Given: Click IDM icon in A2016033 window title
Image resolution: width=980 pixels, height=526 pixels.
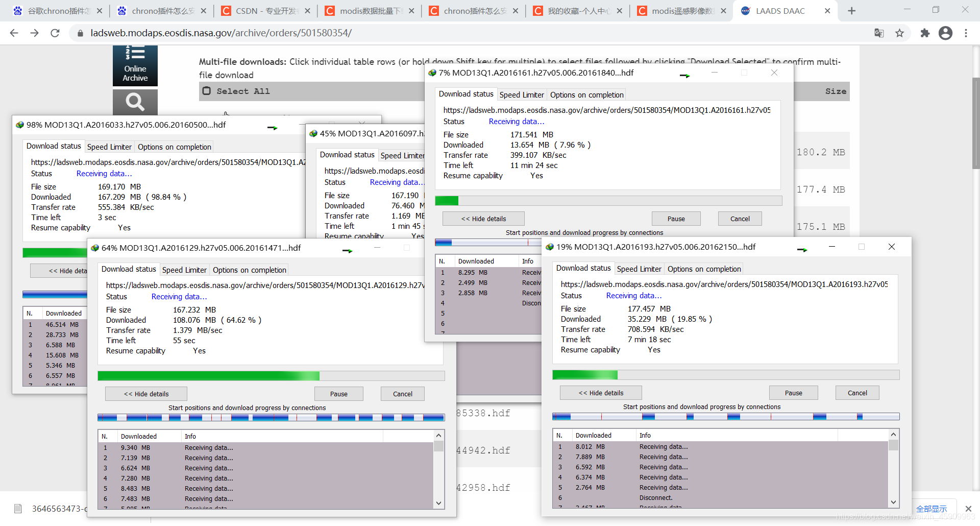Looking at the screenshot, I should click(x=20, y=125).
